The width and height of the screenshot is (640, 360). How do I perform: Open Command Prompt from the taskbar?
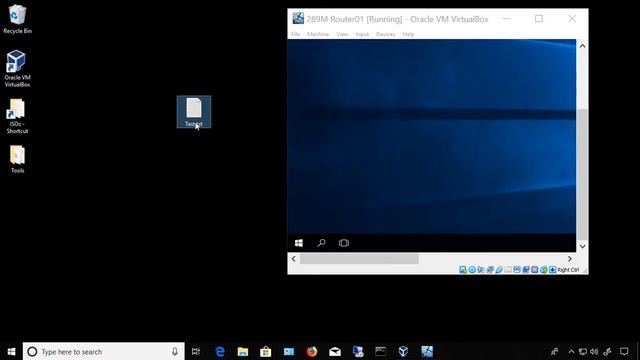click(381, 351)
